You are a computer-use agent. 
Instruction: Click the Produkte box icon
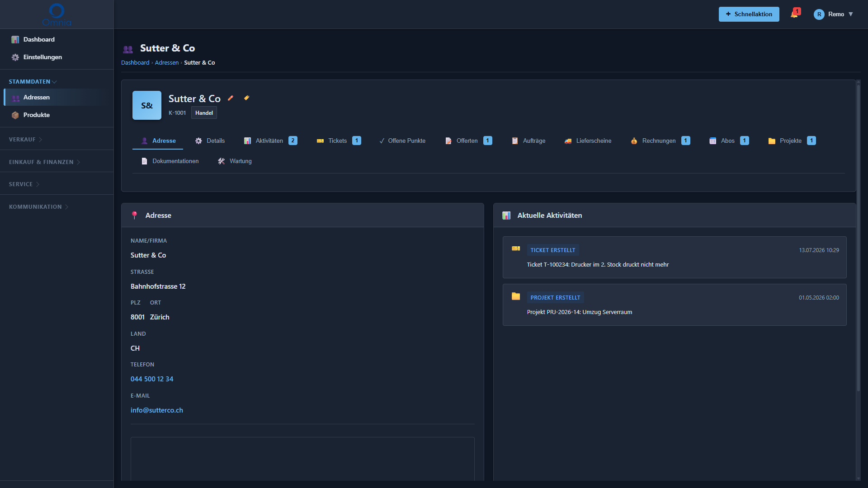[15, 115]
